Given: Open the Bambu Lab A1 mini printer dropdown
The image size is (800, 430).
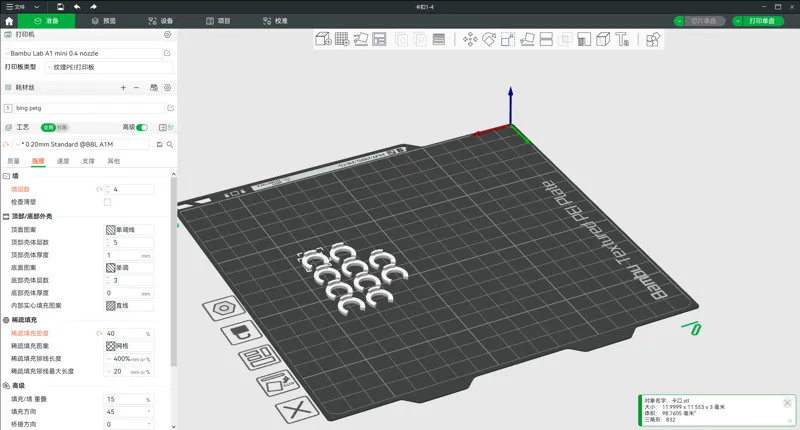Looking at the screenshot, I should point(84,53).
